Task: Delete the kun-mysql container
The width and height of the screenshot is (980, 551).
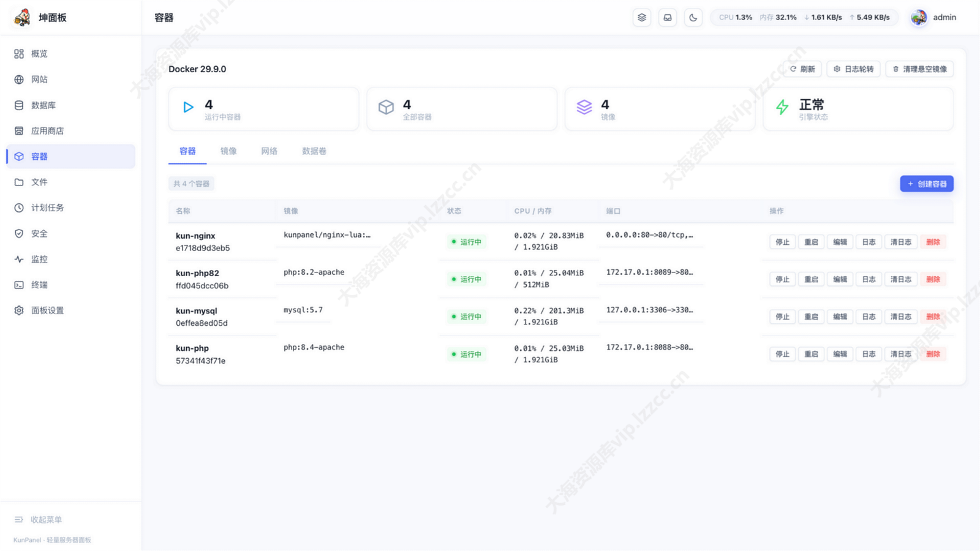Action: click(933, 317)
